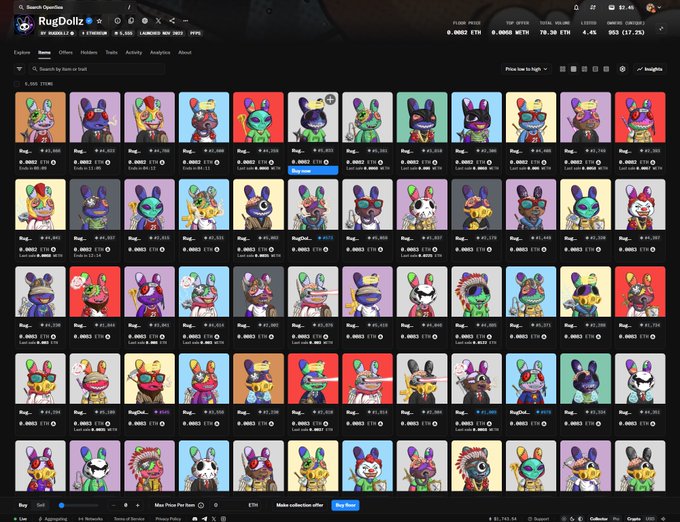Click Make collection offer
The height and width of the screenshot is (522, 680).
(300, 505)
